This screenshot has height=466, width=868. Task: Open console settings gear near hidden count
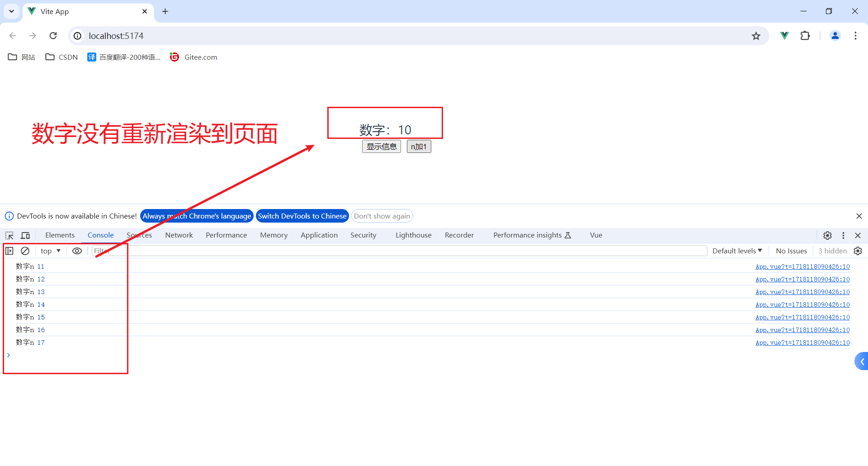[858, 251]
